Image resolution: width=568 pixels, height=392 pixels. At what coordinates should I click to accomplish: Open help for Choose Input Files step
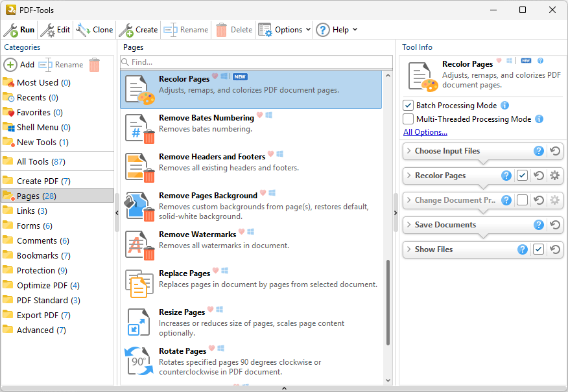click(x=539, y=151)
